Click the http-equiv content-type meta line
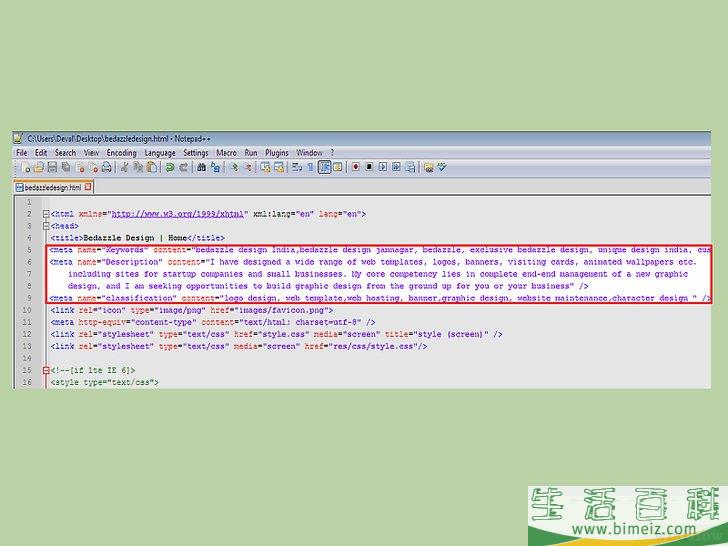Viewport: 728px width, 546px height. point(213,322)
